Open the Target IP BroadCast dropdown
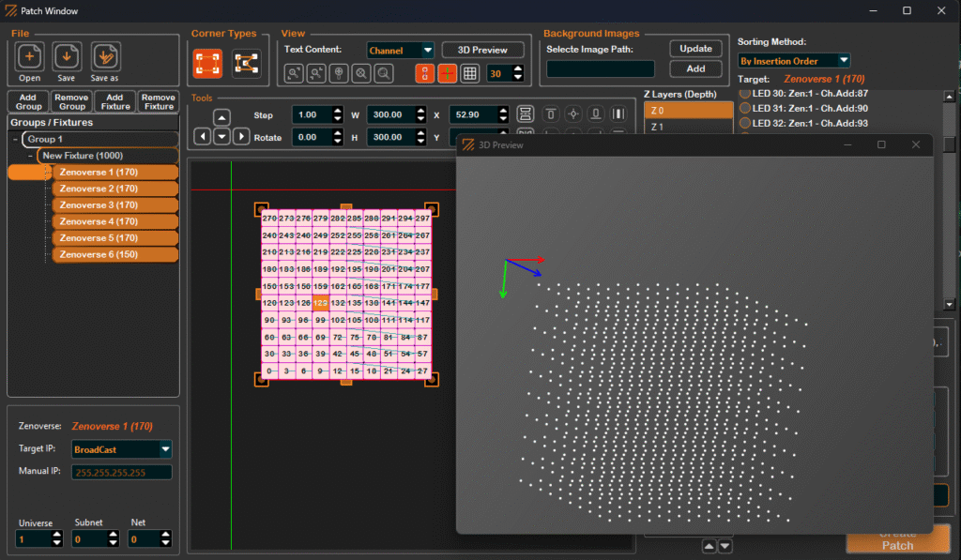The image size is (961, 560). [x=120, y=449]
